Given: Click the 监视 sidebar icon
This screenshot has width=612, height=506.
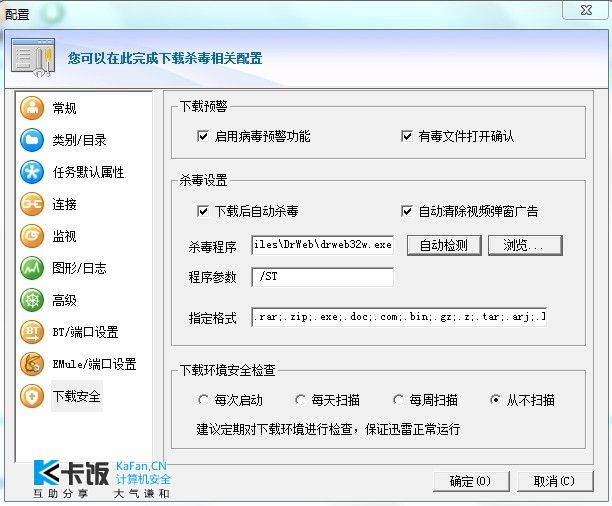Looking at the screenshot, I should (32, 236).
